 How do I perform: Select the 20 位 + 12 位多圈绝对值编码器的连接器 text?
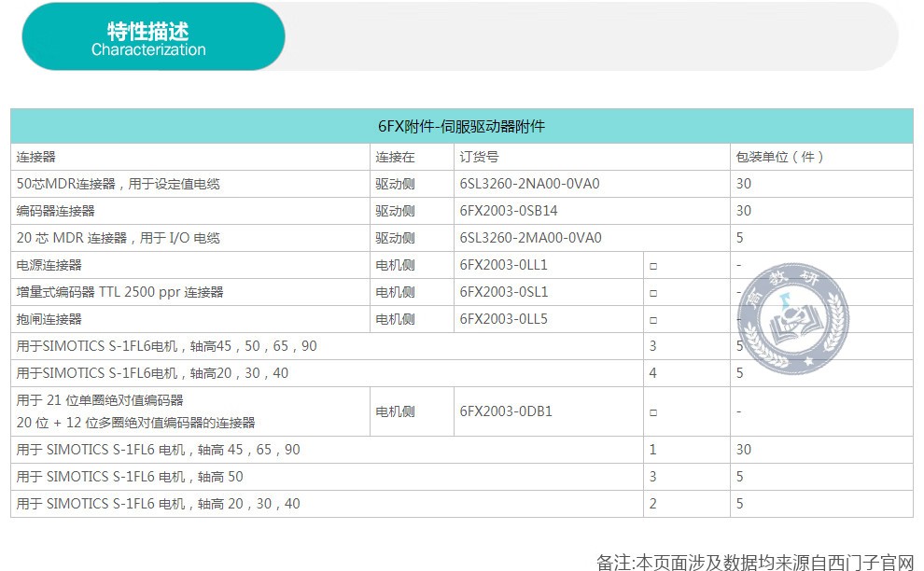[135, 423]
